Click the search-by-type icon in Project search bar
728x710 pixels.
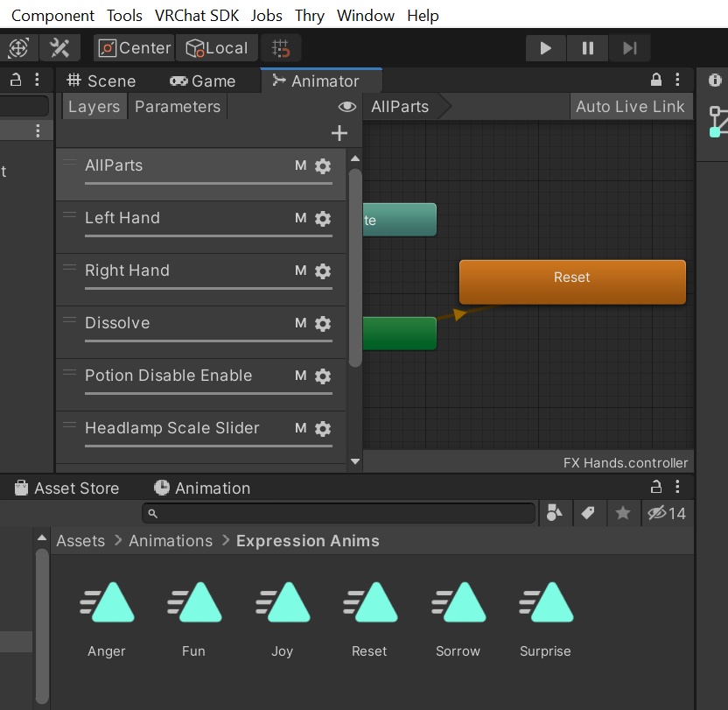[555, 513]
